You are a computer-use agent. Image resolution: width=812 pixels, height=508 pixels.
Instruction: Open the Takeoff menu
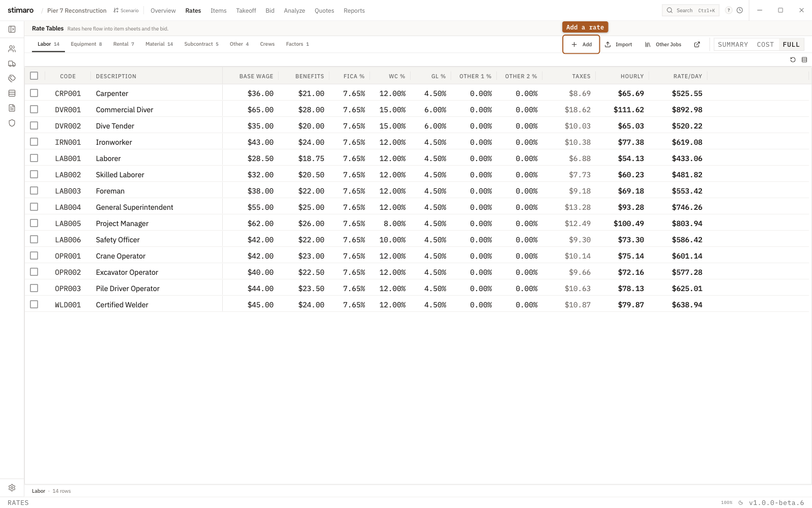pyautogui.click(x=246, y=11)
